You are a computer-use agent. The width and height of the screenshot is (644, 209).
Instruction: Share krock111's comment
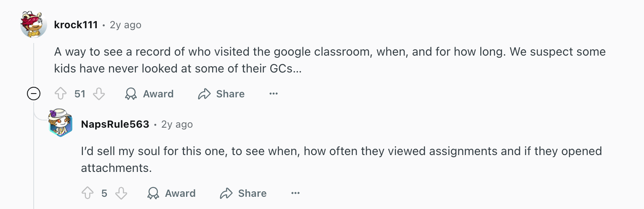pyautogui.click(x=221, y=94)
